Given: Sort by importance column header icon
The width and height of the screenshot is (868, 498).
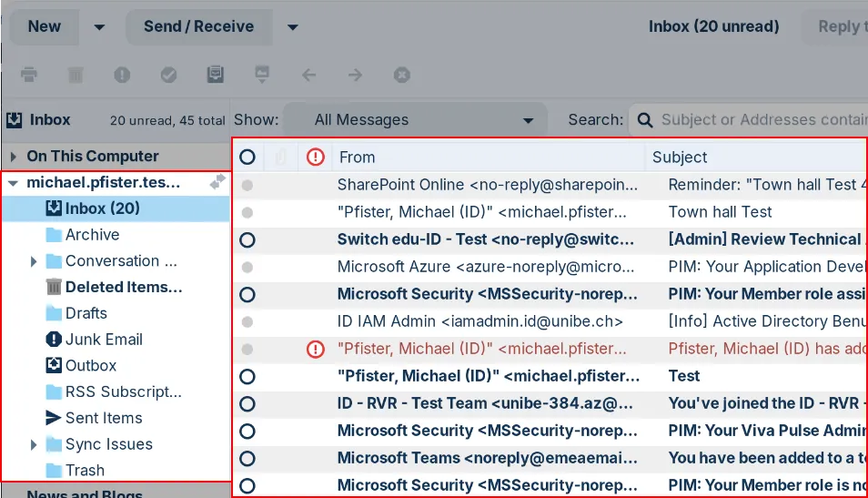Looking at the screenshot, I should pos(316,158).
